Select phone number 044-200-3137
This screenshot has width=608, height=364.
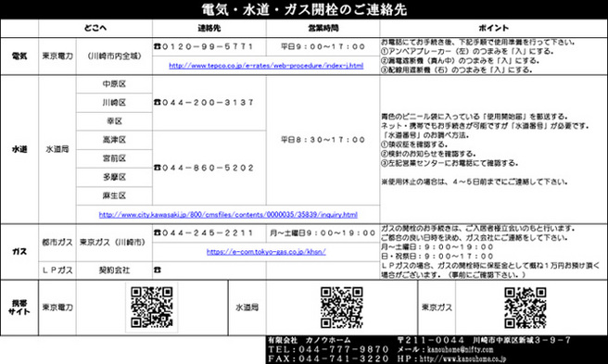208,102
